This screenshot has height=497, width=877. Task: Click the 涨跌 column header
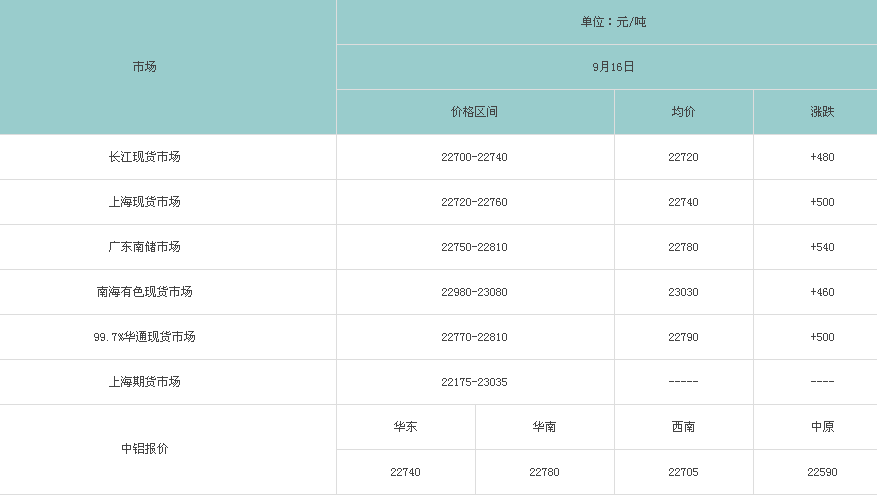click(822, 112)
